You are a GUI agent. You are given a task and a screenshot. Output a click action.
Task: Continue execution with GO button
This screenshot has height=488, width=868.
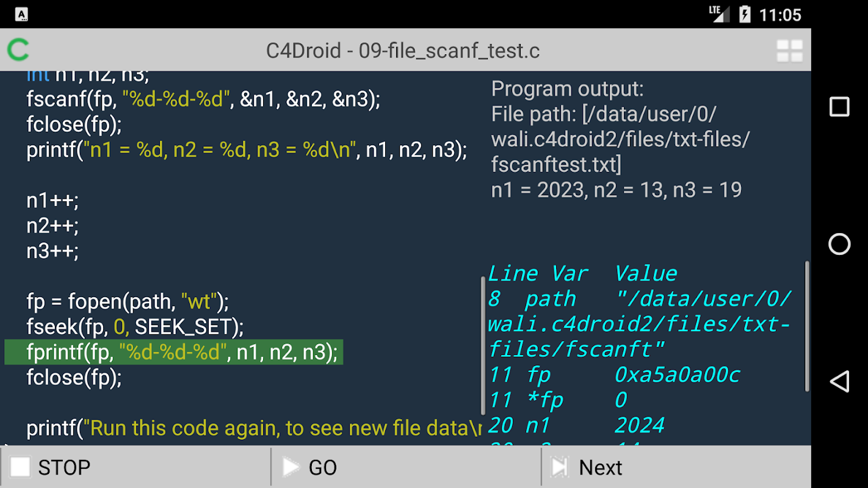point(406,467)
